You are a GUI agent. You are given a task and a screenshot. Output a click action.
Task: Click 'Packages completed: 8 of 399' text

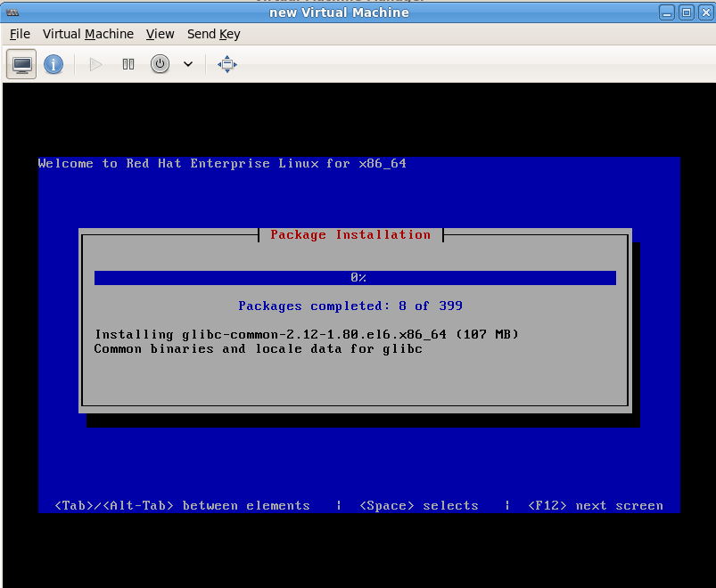pyautogui.click(x=350, y=306)
